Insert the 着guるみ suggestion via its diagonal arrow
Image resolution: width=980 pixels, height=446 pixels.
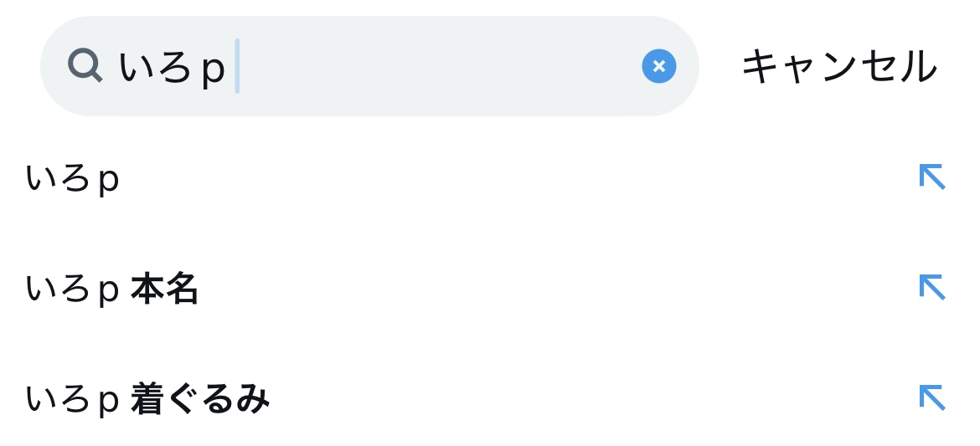tap(931, 398)
